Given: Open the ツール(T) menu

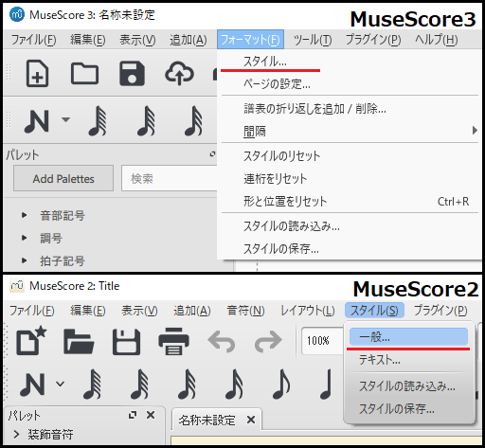Looking at the screenshot, I should pyautogui.click(x=313, y=40).
